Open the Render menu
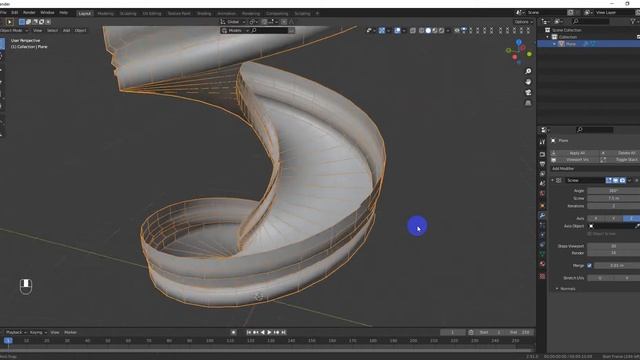 coord(29,13)
